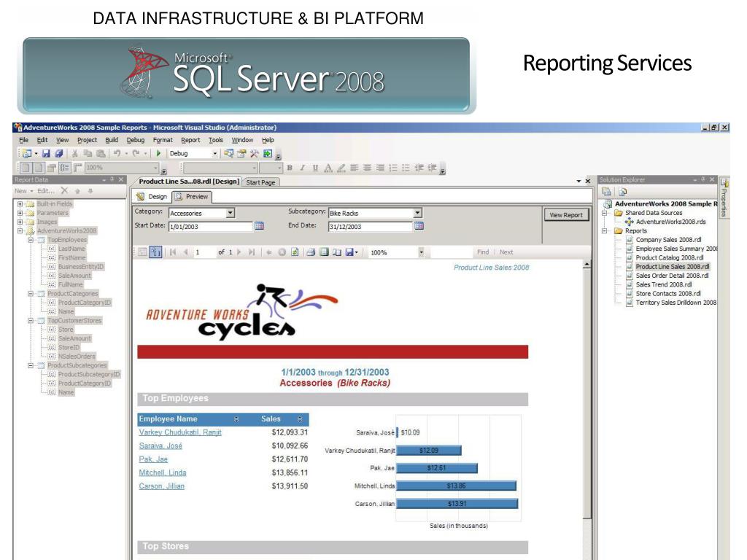Click the Find link in report toolbar

click(483, 252)
